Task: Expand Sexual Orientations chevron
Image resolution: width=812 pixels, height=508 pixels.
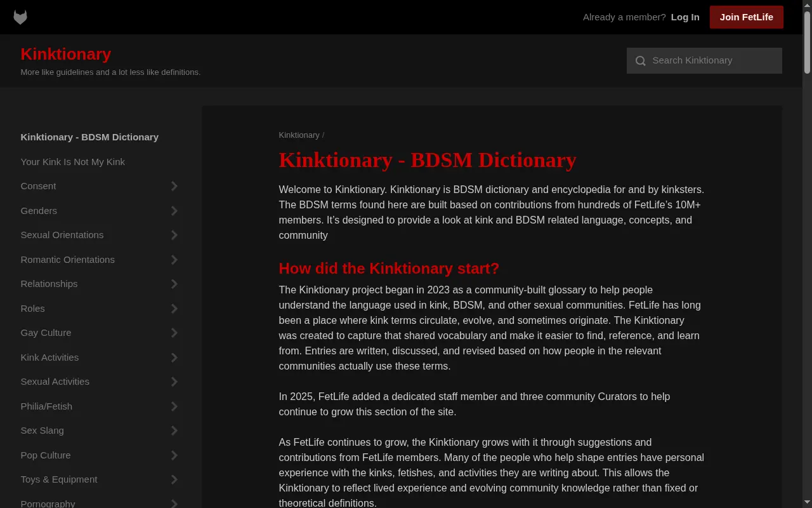Action: pos(174,235)
